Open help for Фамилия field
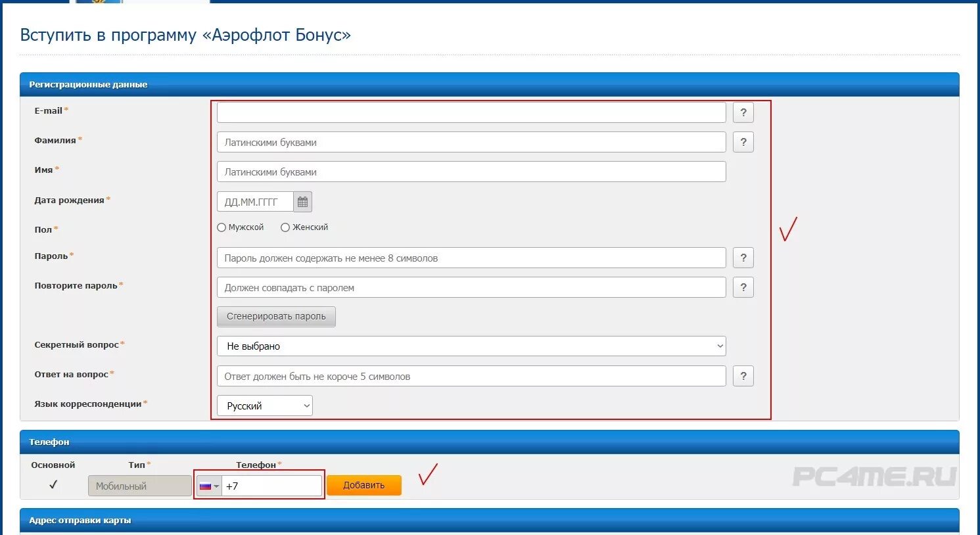The height and width of the screenshot is (535, 980). 743,142
